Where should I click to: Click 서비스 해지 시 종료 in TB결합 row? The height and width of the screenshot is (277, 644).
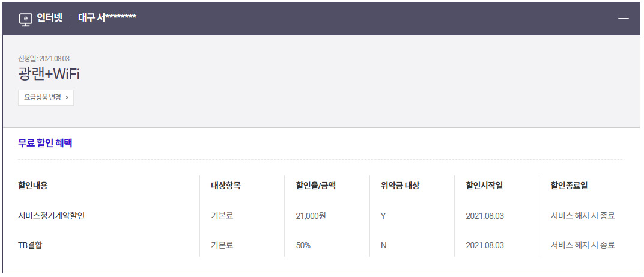click(x=583, y=245)
